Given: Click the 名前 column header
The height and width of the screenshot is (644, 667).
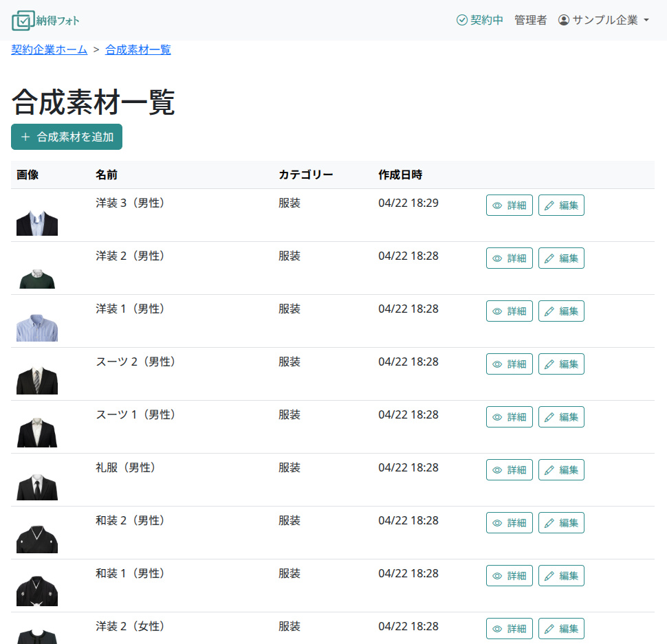Looking at the screenshot, I should (x=107, y=175).
